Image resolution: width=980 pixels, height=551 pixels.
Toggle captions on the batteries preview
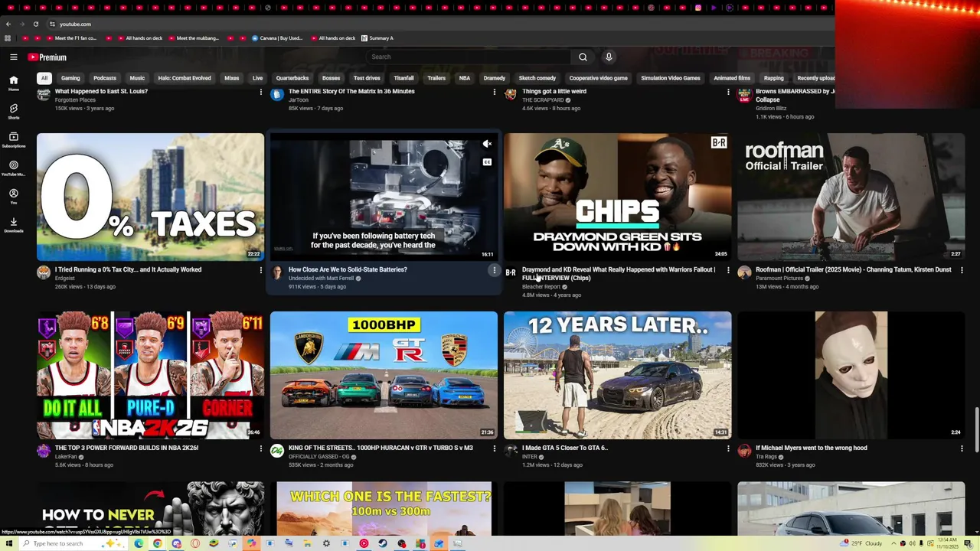click(x=487, y=162)
